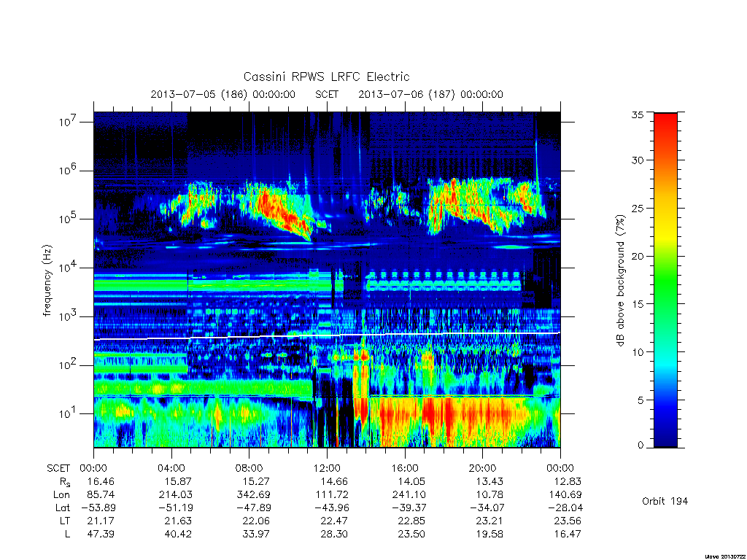Click the '35' value on the color bar
This screenshot has width=747, height=560.
[638, 114]
